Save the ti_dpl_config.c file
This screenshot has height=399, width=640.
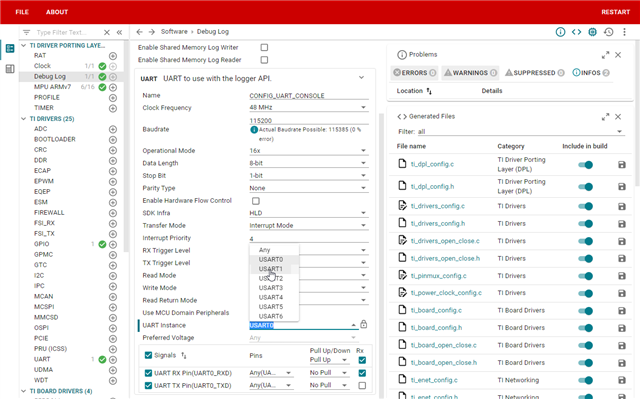pos(622,165)
